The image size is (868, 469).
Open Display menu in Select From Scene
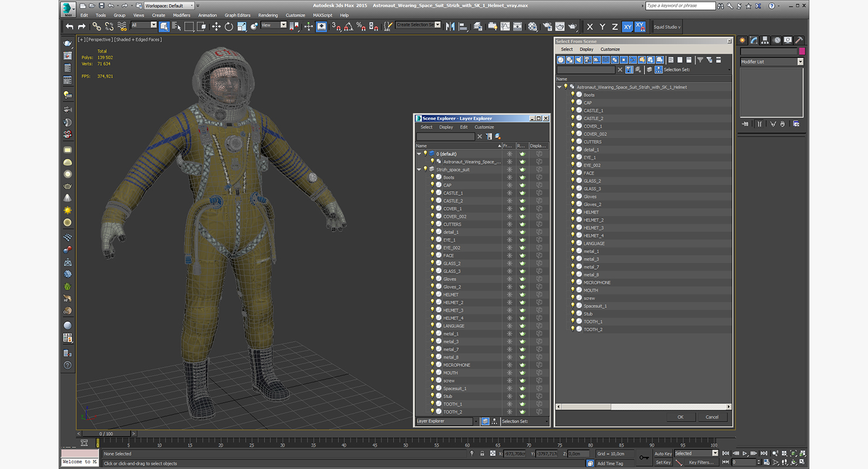(586, 49)
